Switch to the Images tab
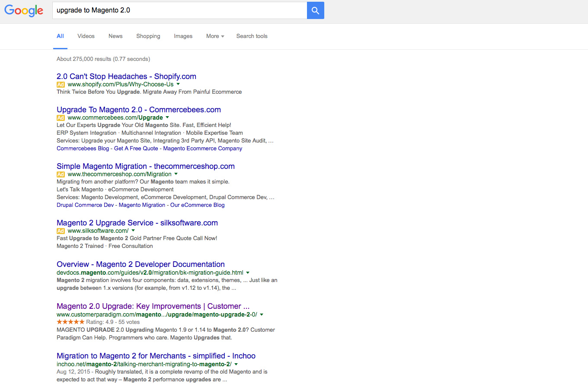The image size is (588, 390). [183, 36]
